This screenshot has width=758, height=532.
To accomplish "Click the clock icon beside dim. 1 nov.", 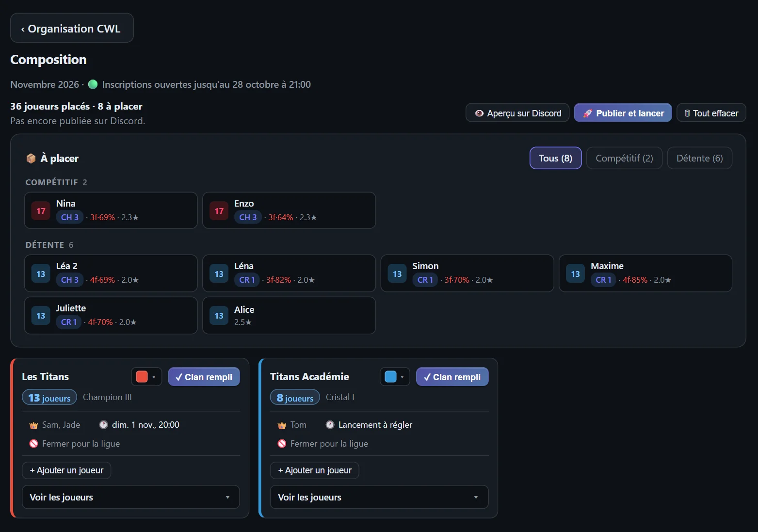I will (x=103, y=425).
